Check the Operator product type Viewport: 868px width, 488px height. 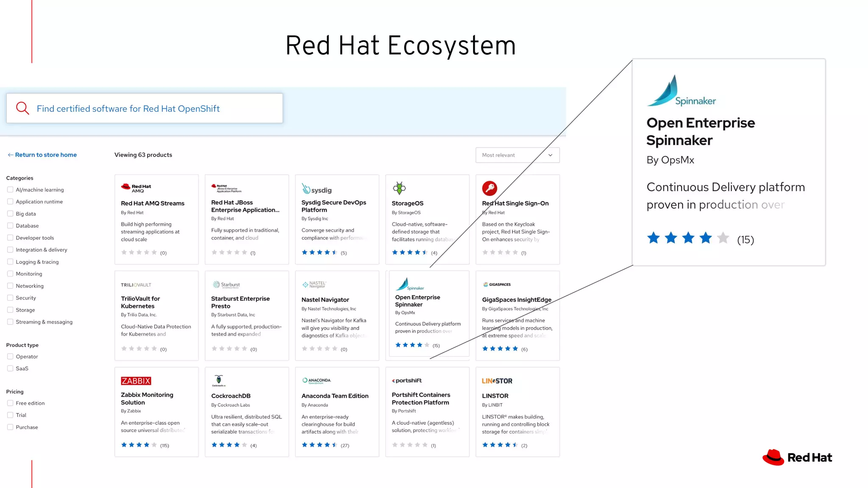click(10, 357)
